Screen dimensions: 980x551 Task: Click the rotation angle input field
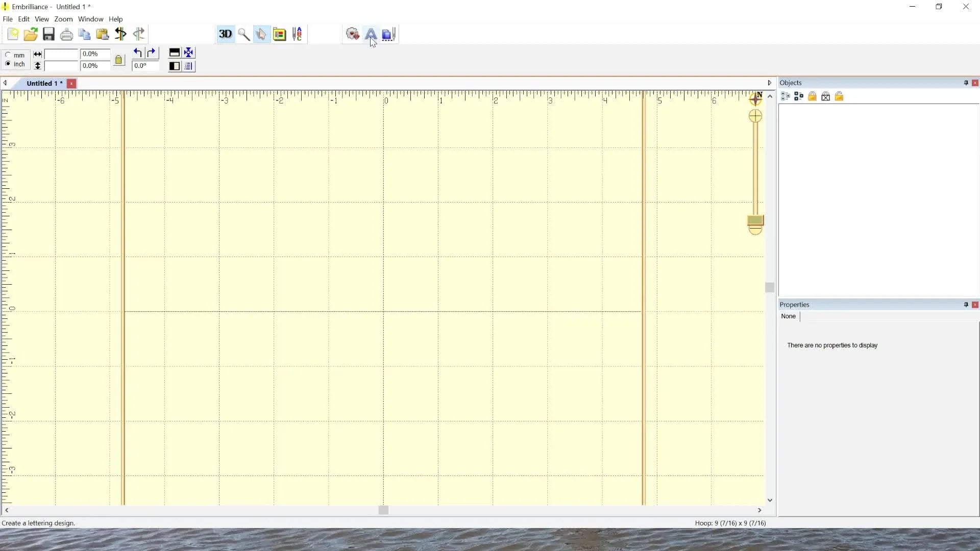(145, 66)
